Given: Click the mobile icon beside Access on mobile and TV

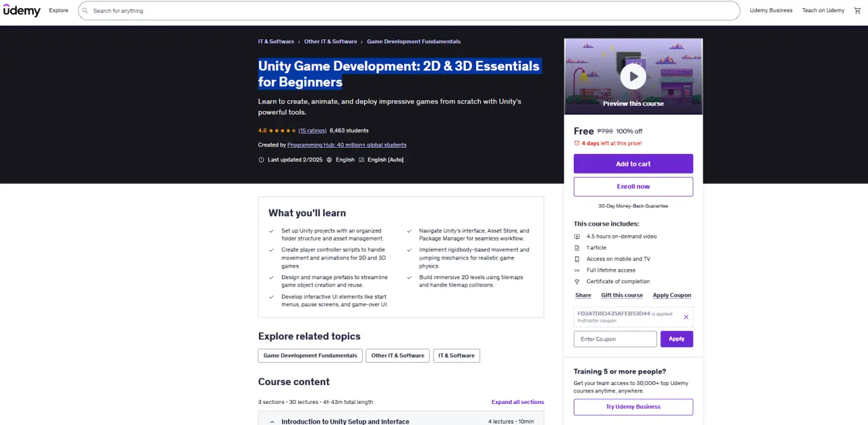Looking at the screenshot, I should coord(577,259).
